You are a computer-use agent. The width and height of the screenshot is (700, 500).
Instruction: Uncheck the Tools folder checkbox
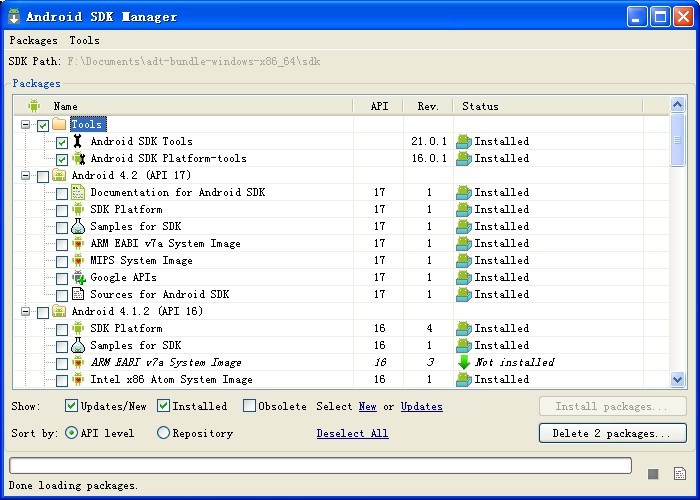click(x=43, y=125)
